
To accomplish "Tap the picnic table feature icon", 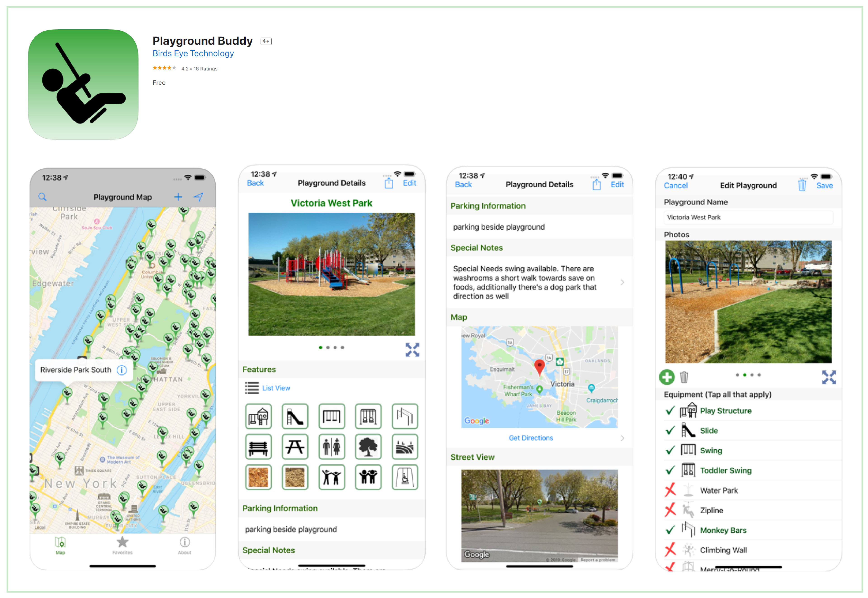I will [x=295, y=447].
